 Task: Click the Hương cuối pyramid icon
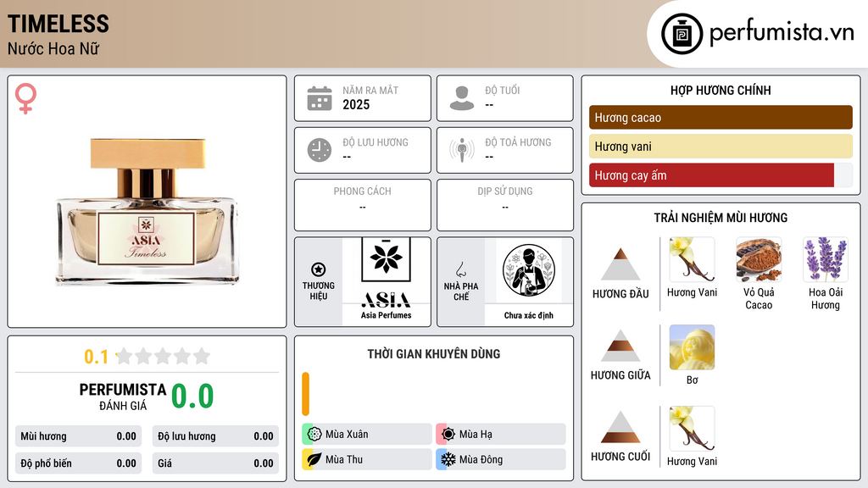coord(620,427)
